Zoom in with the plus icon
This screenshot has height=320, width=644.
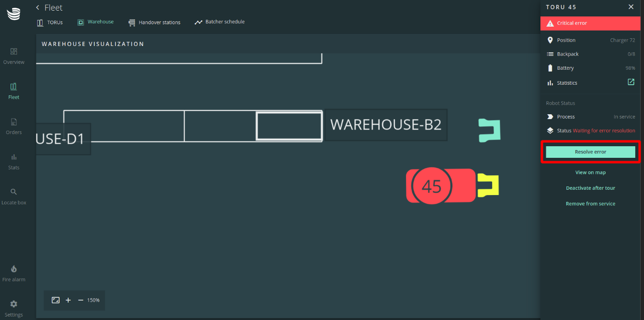pyautogui.click(x=68, y=300)
